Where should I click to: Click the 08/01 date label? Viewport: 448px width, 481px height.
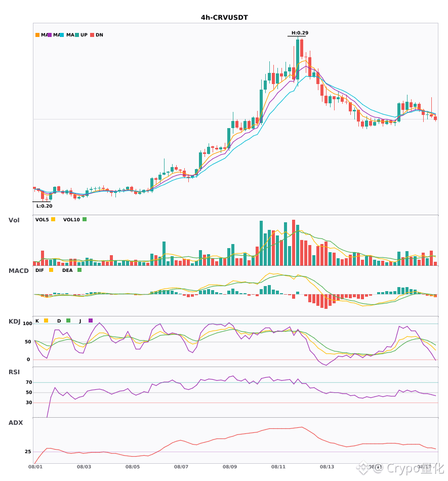click(x=35, y=467)
